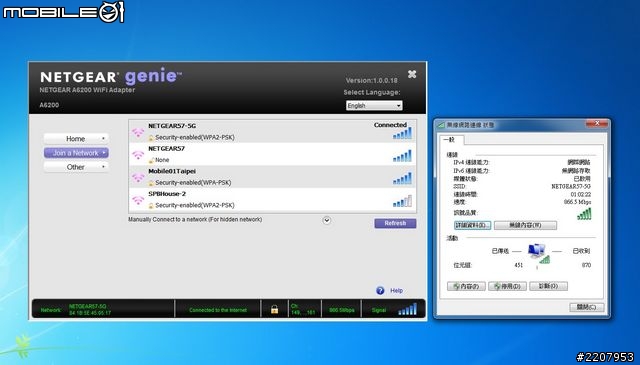The image size is (640, 365).
Task: Select the NETGEAR57-5G network name
Action: (x=172, y=126)
